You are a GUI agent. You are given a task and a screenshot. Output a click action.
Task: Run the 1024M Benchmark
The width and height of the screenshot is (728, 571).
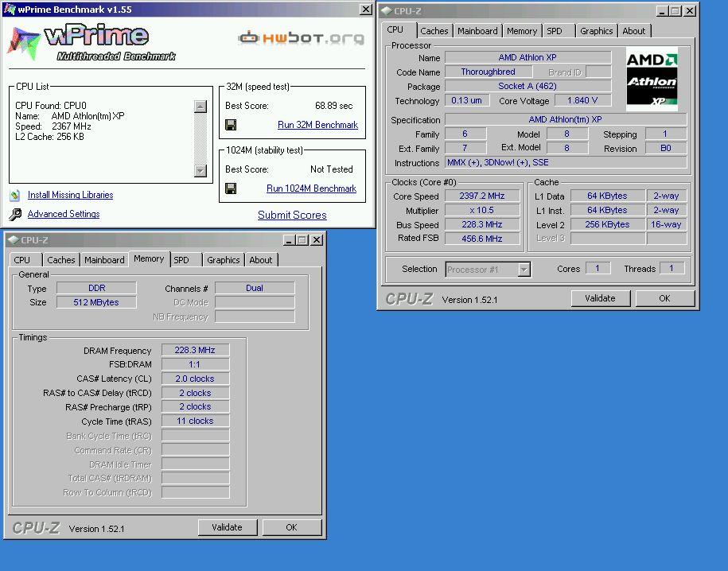(x=312, y=188)
